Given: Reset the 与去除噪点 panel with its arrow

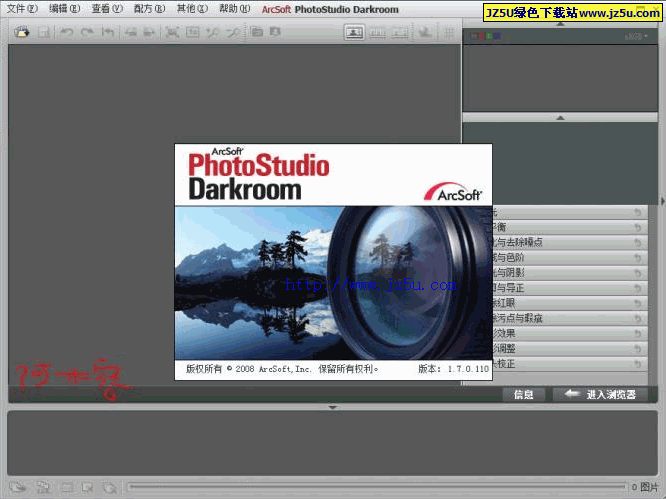Looking at the screenshot, I should click(638, 243).
